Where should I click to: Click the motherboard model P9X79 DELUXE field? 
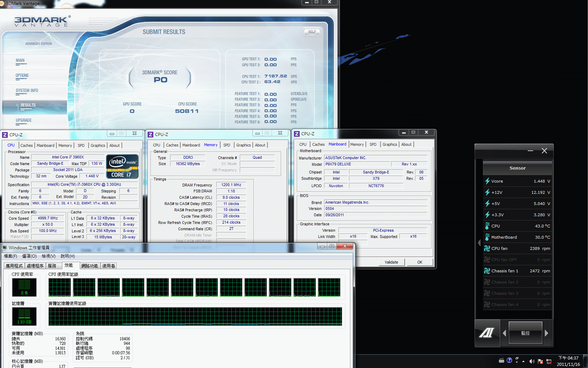point(357,164)
